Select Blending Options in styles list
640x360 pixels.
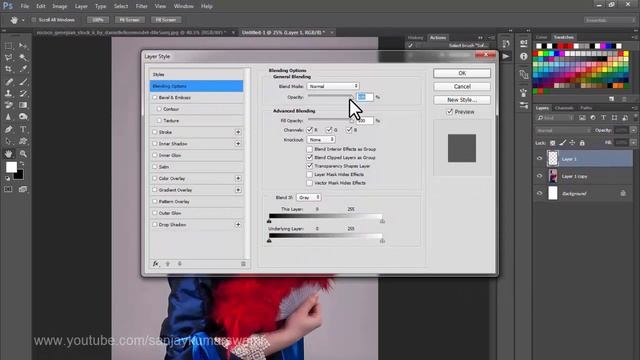[196, 86]
